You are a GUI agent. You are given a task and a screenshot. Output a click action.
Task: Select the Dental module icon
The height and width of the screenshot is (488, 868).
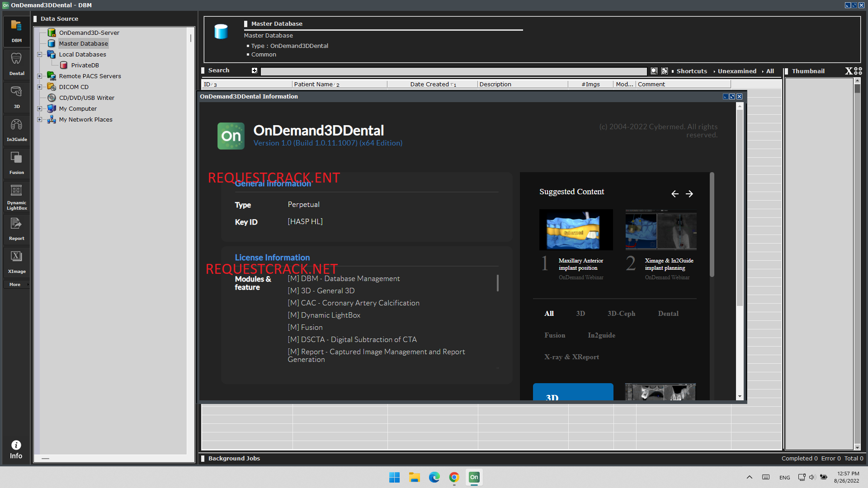[x=16, y=63]
